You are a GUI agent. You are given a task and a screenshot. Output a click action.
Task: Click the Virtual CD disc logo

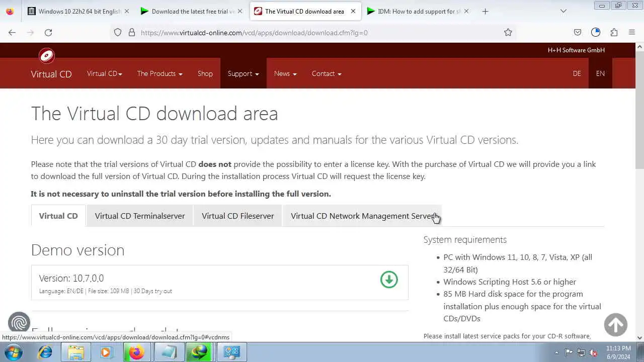click(47, 56)
